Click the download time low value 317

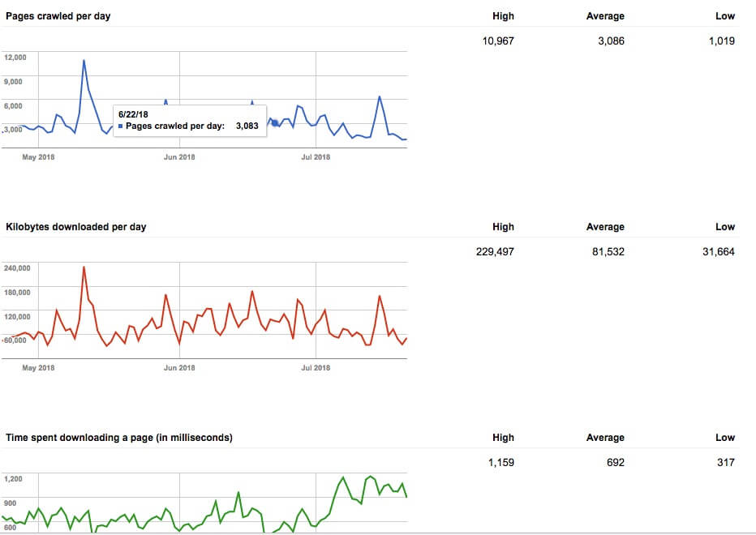[726, 462]
